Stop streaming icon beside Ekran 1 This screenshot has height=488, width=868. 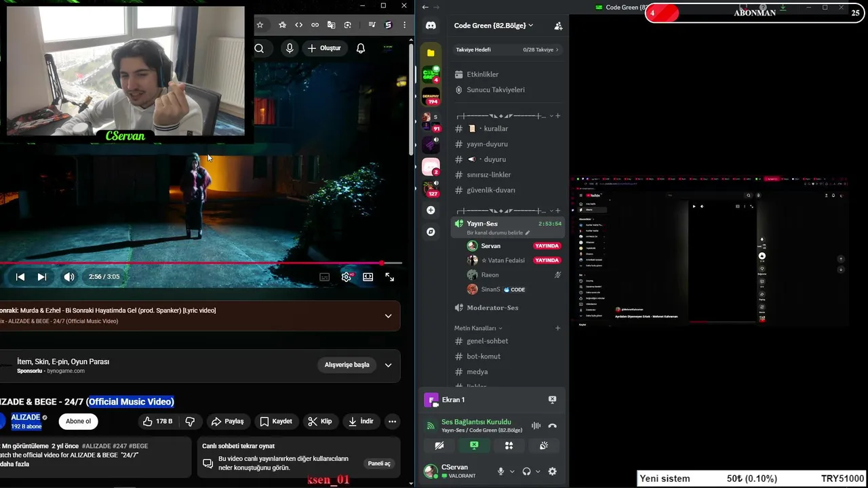coord(552,400)
